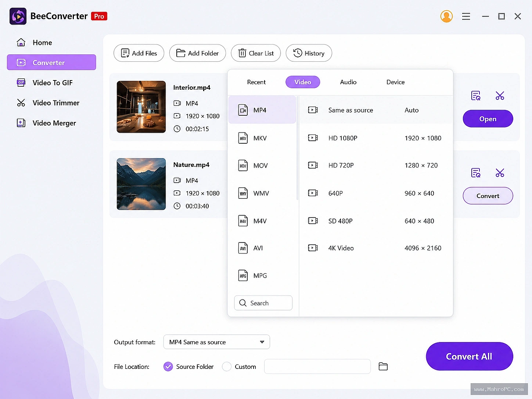Open the hamburger menu icon

click(x=466, y=16)
